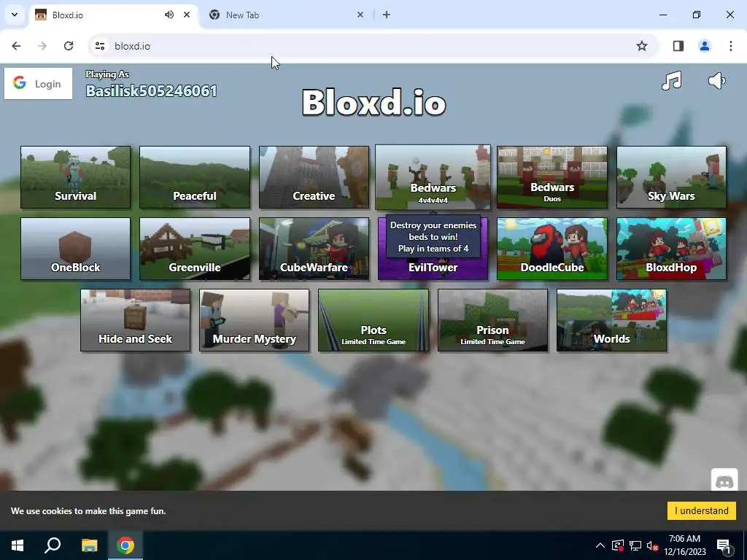Join the Murder Mystery game
Viewport: 747px width, 560px height.
[x=255, y=320]
